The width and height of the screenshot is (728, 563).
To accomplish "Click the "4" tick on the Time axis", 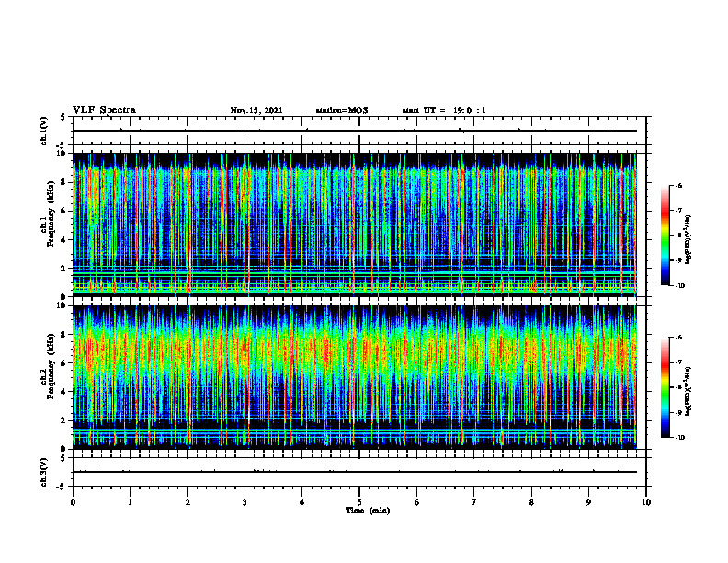I will coord(302,502).
